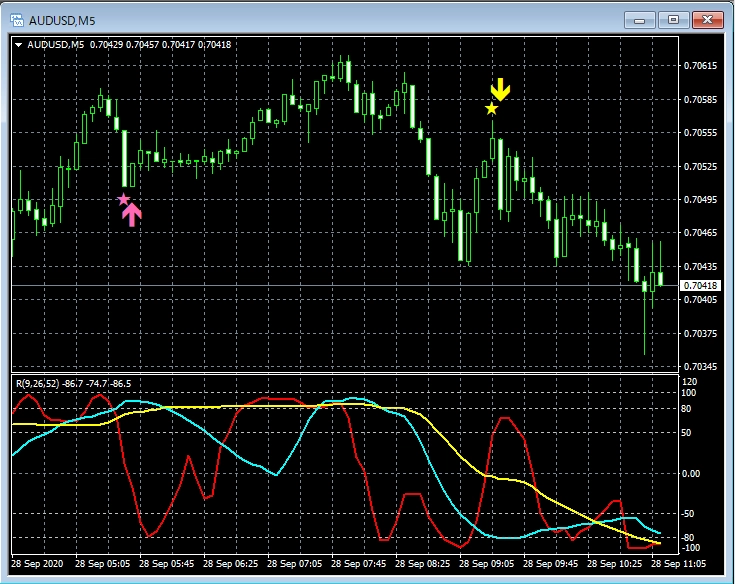Select the yellow star marker on chart
Viewport: 736px width, 584px height.
491,108
